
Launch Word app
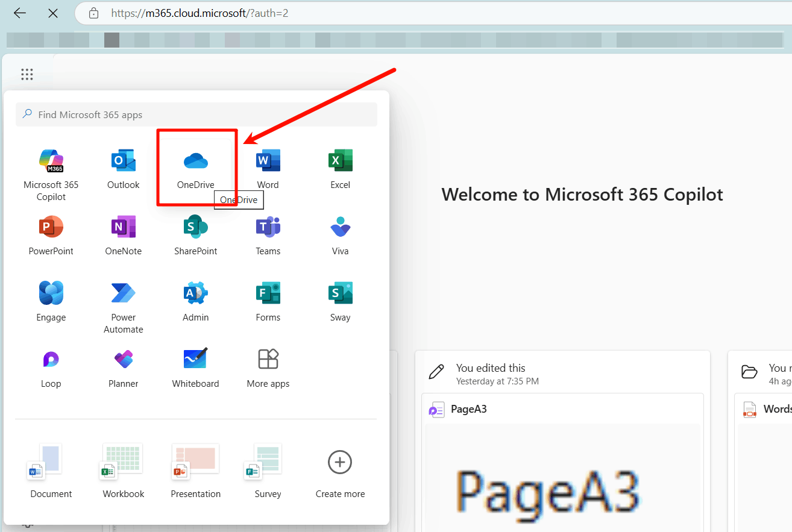pyautogui.click(x=268, y=168)
